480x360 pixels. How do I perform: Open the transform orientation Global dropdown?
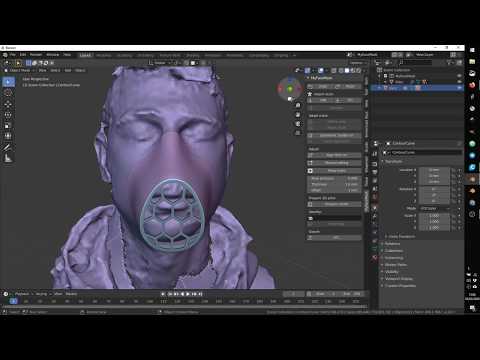tap(161, 63)
